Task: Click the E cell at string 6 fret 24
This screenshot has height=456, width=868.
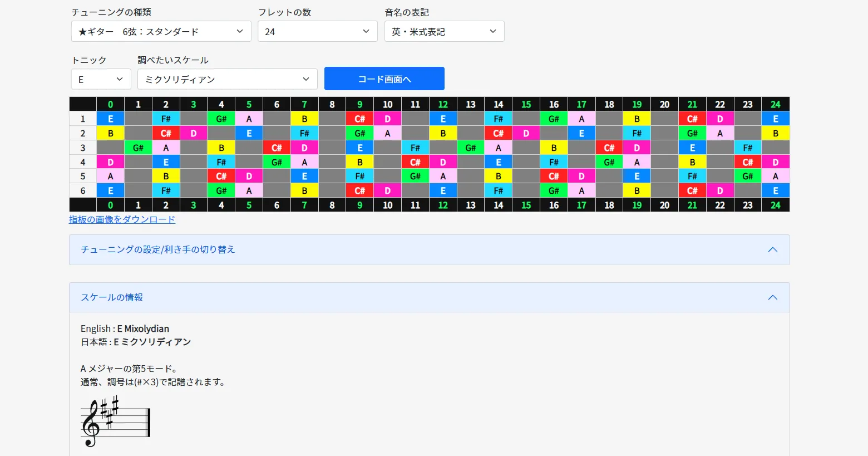Action: tap(776, 190)
